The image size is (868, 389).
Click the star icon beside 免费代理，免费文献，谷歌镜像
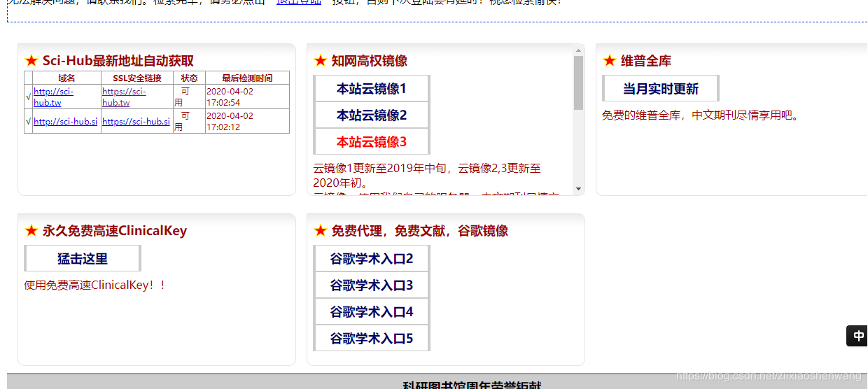[x=321, y=231]
